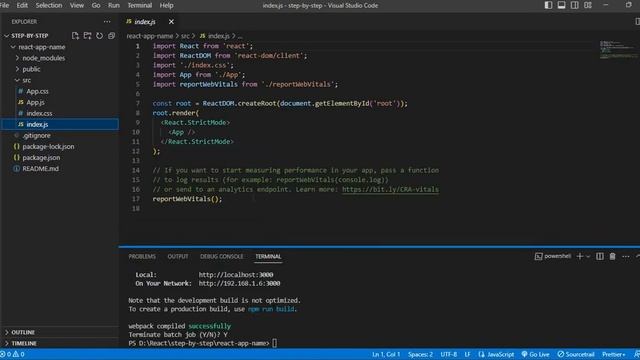
Task: Follow the bit.ly/CRA-vitals link in code
Action: click(390, 189)
